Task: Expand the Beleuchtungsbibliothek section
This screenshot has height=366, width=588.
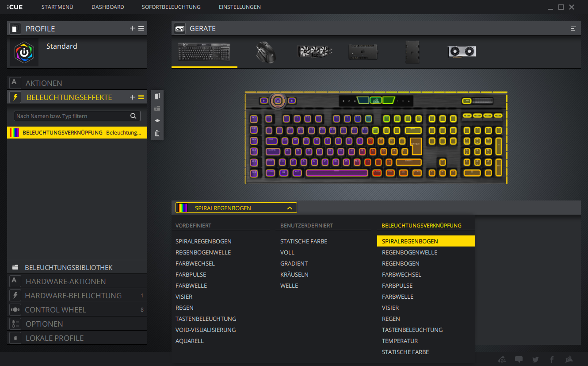Action: tap(69, 267)
